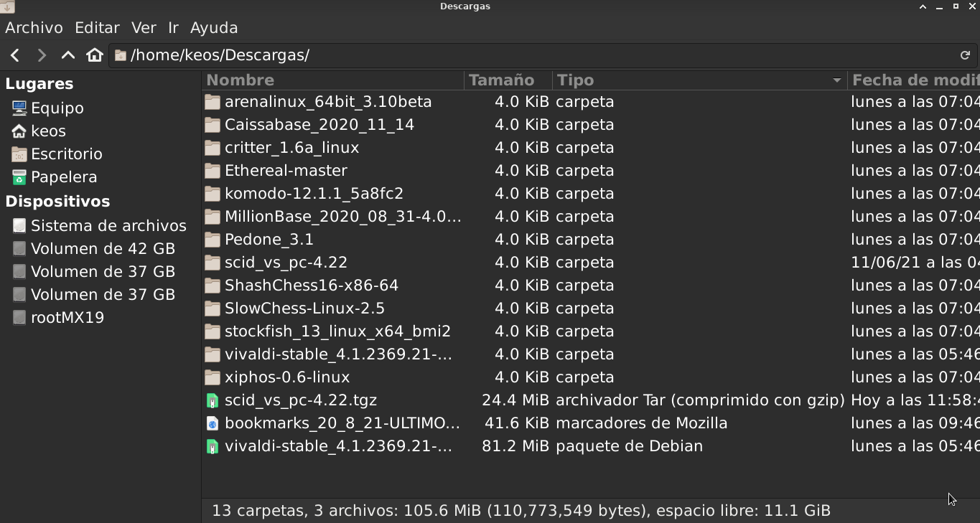Click the vivaldi-stable Debian package file icon
The height and width of the screenshot is (523, 980).
[x=212, y=446]
